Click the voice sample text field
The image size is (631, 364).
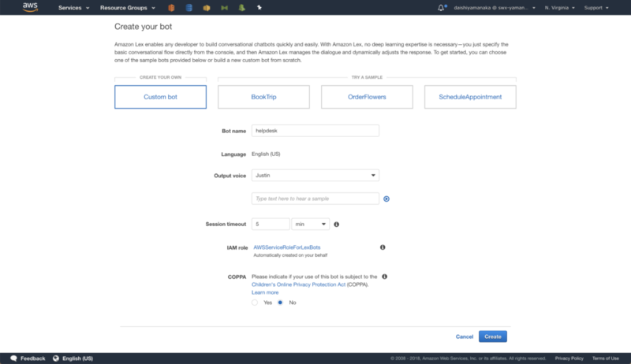315,199
